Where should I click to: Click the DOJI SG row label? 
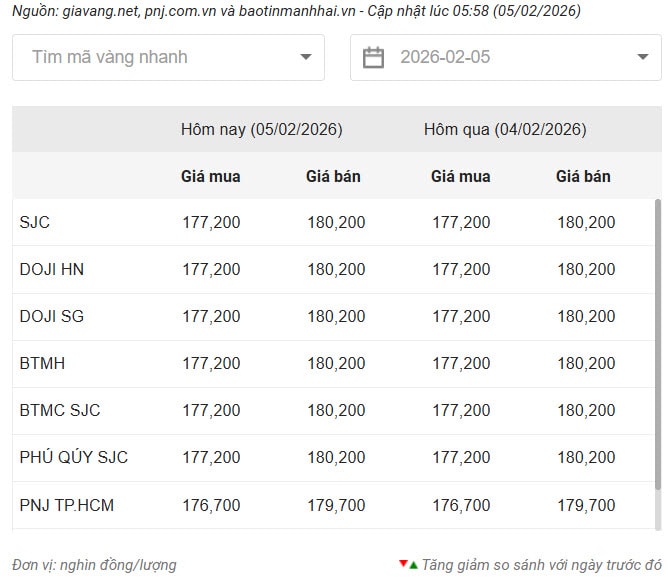click(52, 316)
